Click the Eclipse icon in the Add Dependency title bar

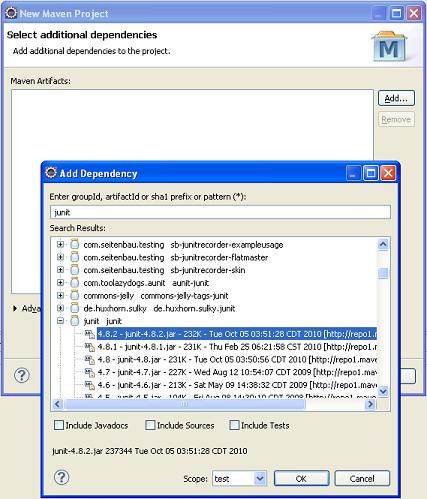(x=51, y=173)
